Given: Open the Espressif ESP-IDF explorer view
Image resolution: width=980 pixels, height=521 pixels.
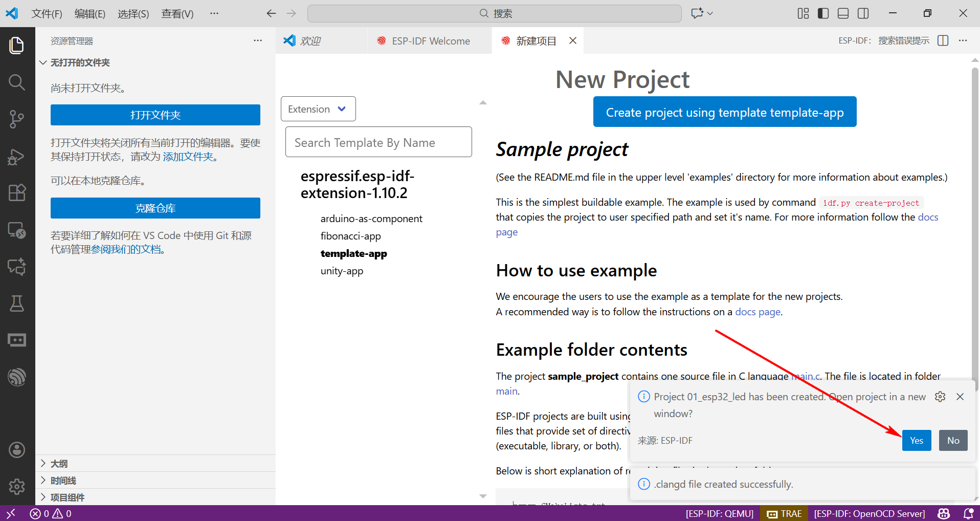Looking at the screenshot, I should click(x=17, y=377).
